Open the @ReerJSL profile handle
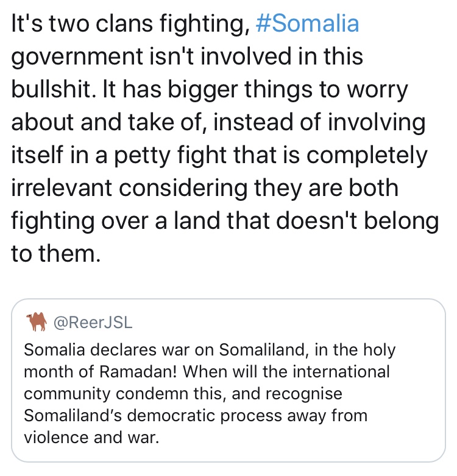 click(x=93, y=322)
